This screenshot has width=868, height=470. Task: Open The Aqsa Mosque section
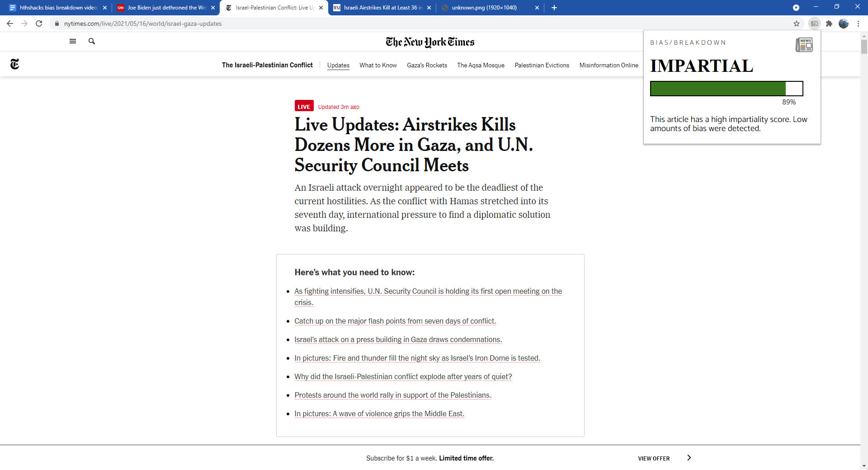[481, 65]
